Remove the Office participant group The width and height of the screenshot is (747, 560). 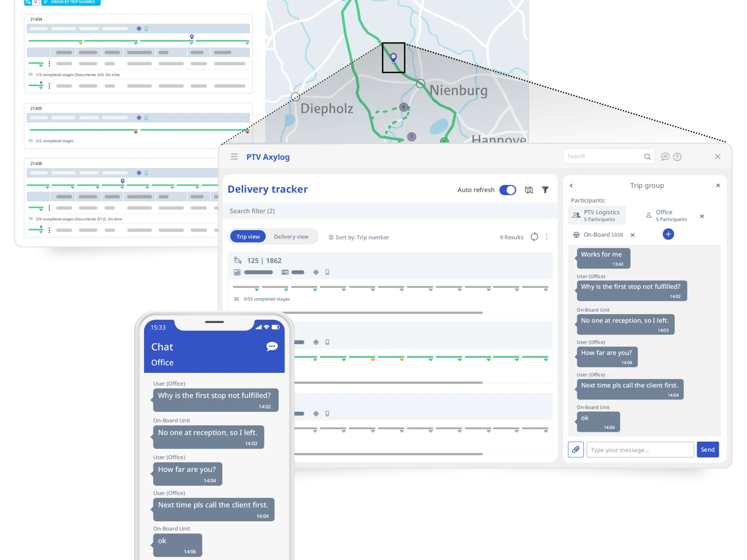click(701, 216)
